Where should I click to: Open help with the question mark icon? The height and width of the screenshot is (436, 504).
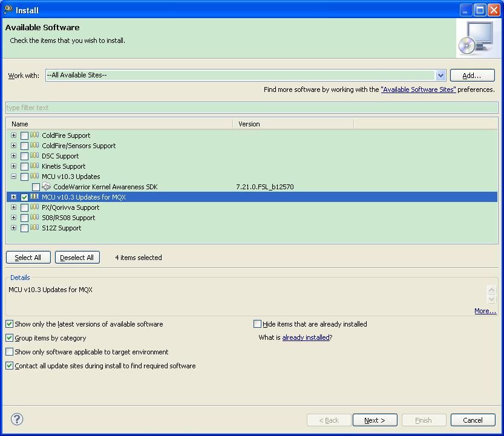[x=17, y=419]
